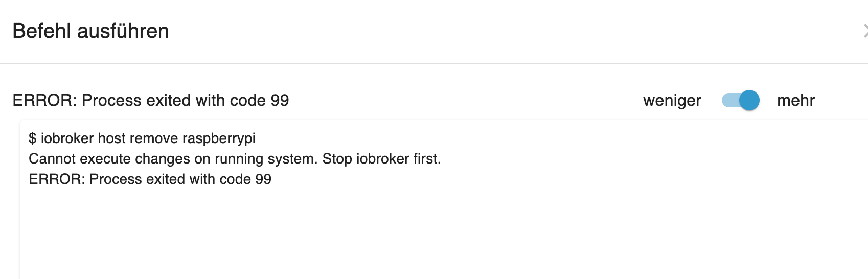Select the 'weniger' label
This screenshot has width=868, height=279.
pyautogui.click(x=672, y=101)
